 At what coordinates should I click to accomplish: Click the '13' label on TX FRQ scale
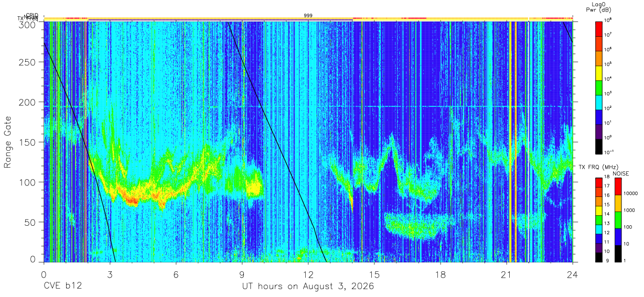pyautogui.click(x=607, y=223)
